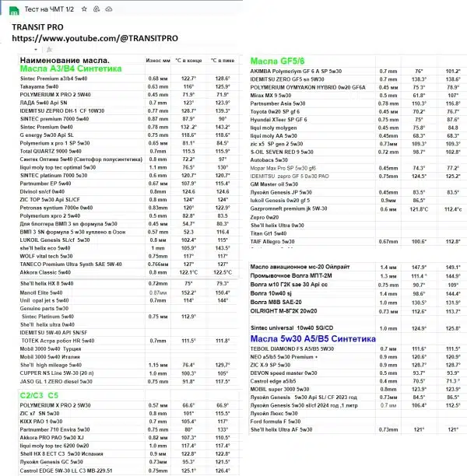Click the C2/C3 C5 section heading
This screenshot has height=476, width=467.
point(39,396)
